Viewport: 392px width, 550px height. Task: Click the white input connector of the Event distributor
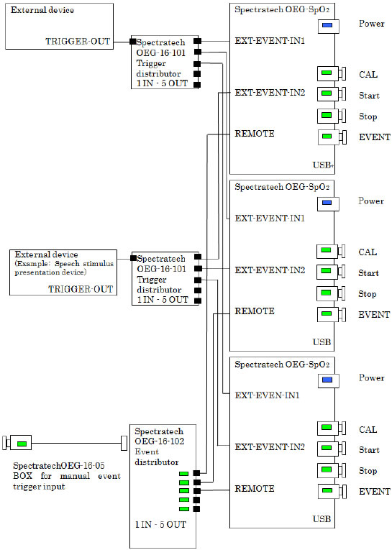point(124,443)
